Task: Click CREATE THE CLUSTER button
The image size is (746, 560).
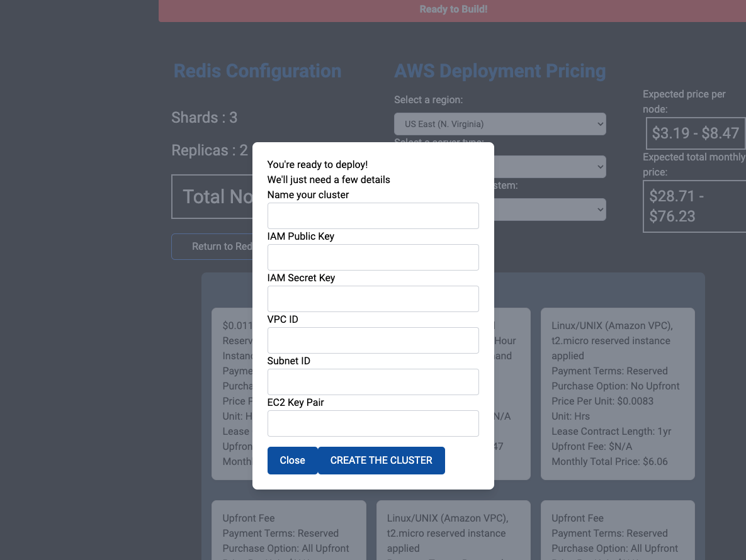Action: tap(381, 460)
